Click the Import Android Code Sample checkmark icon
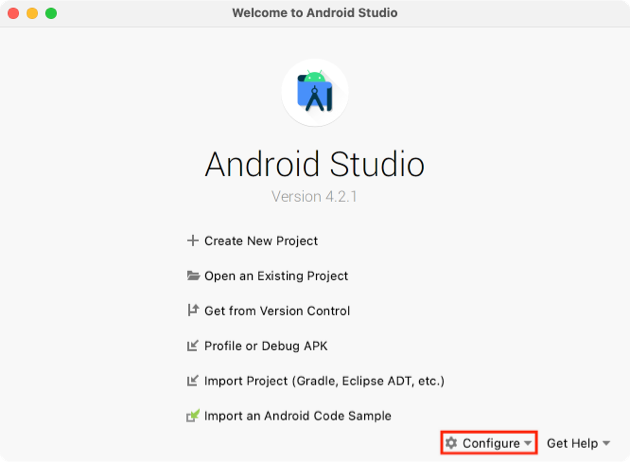Viewport: 630px width, 462px height. click(193, 416)
